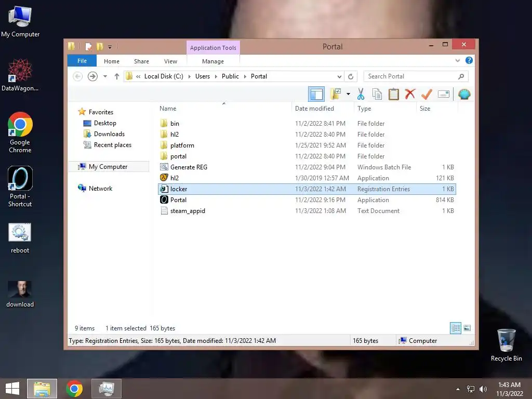Select My Computer in navigation pane
The height and width of the screenshot is (399, 532).
[x=108, y=167]
